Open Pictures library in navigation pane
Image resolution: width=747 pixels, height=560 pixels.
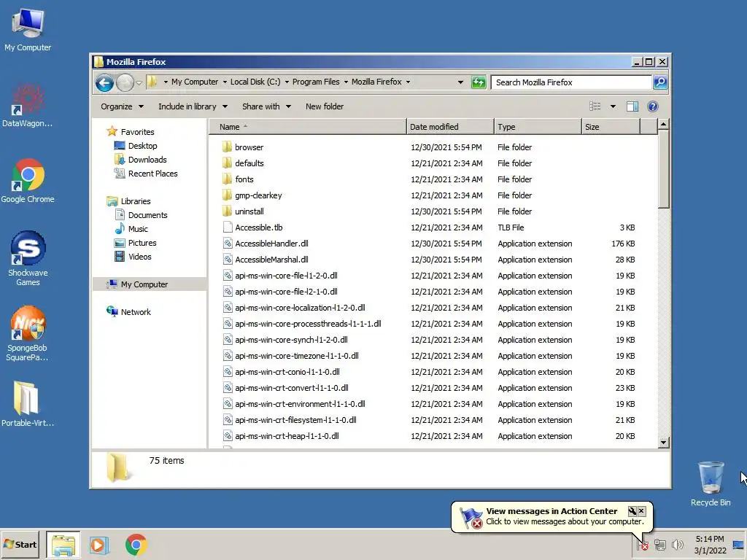point(142,243)
